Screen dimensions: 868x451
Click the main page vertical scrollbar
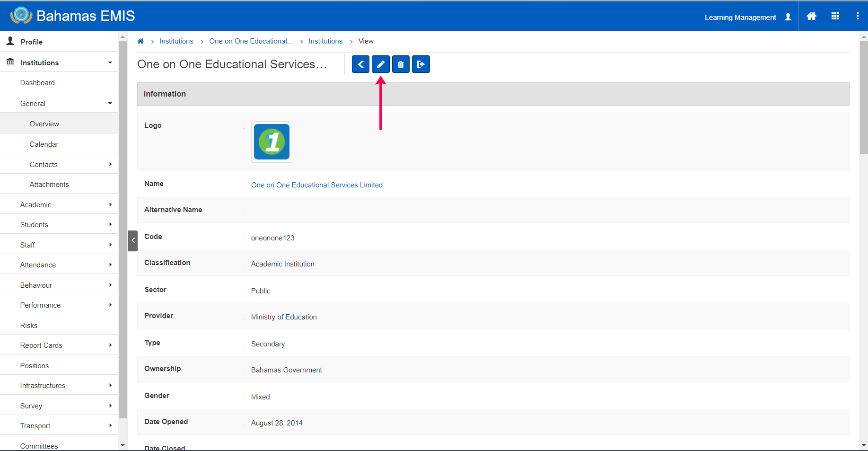click(x=864, y=97)
